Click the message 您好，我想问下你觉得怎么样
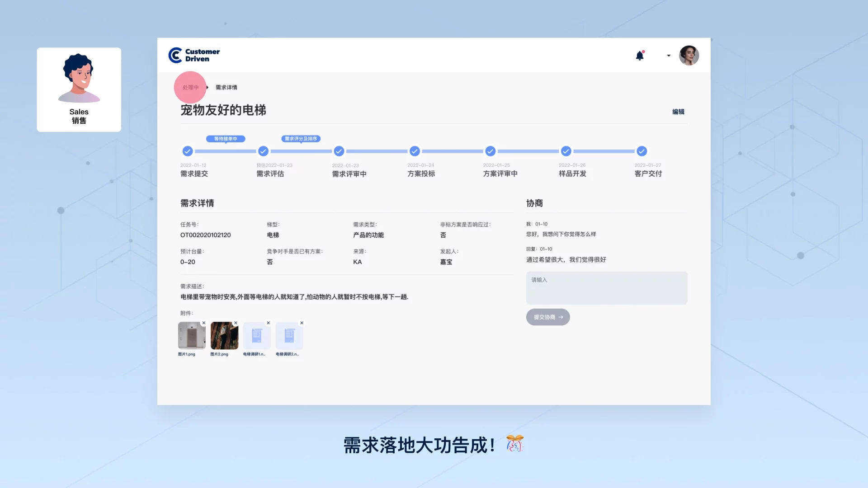 click(x=561, y=234)
